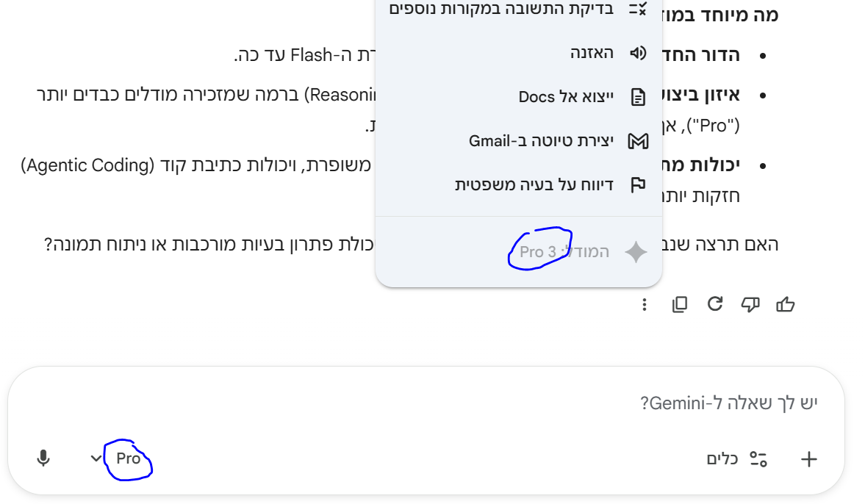
Task: Copy the response with the copy icon
Action: [680, 304]
